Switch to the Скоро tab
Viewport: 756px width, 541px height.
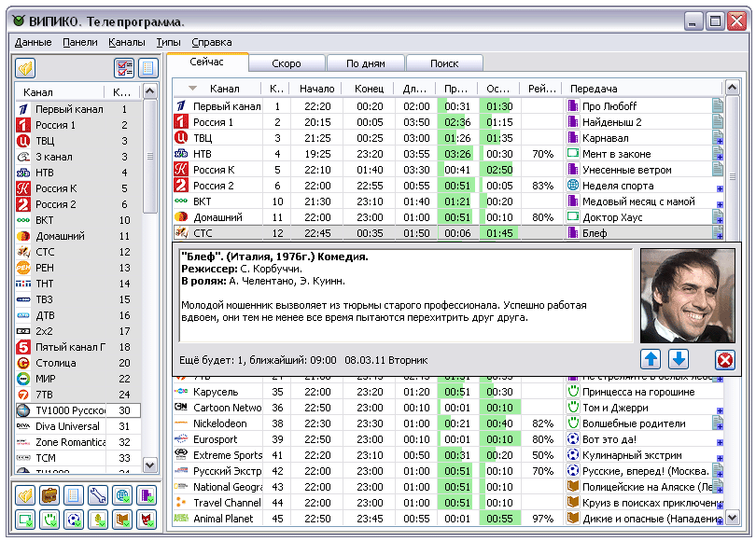pyautogui.click(x=287, y=63)
